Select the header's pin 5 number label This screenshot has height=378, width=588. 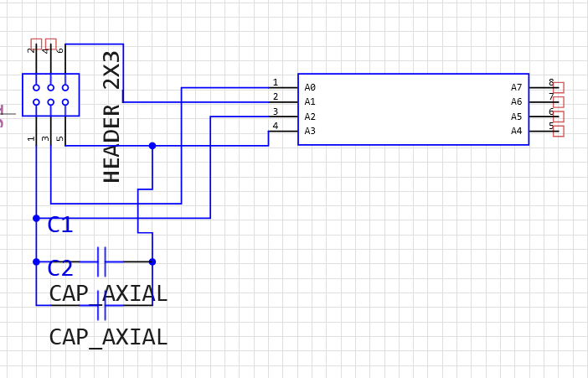tap(60, 138)
